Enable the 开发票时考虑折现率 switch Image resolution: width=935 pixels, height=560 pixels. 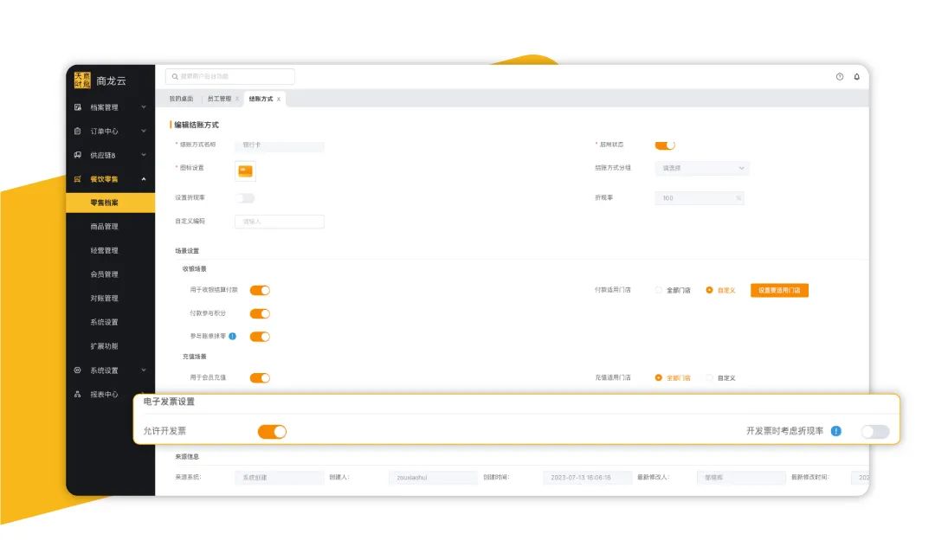[874, 431]
